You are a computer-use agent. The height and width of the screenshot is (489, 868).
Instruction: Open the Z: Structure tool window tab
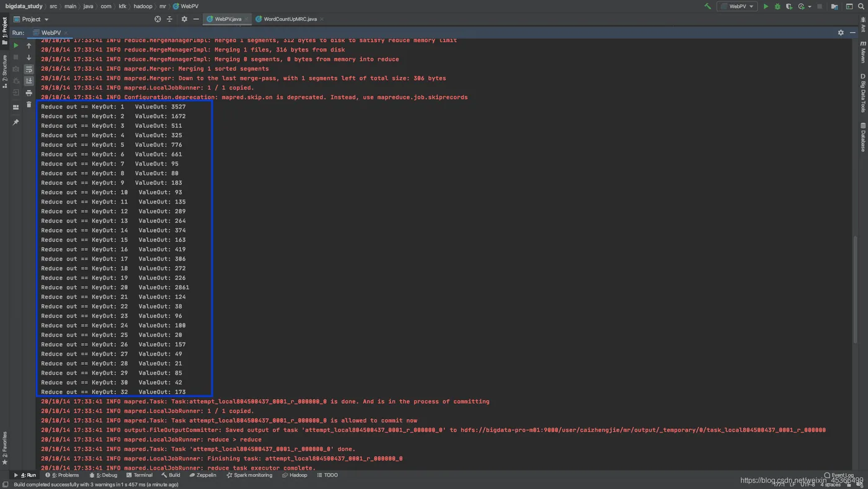coord(5,71)
